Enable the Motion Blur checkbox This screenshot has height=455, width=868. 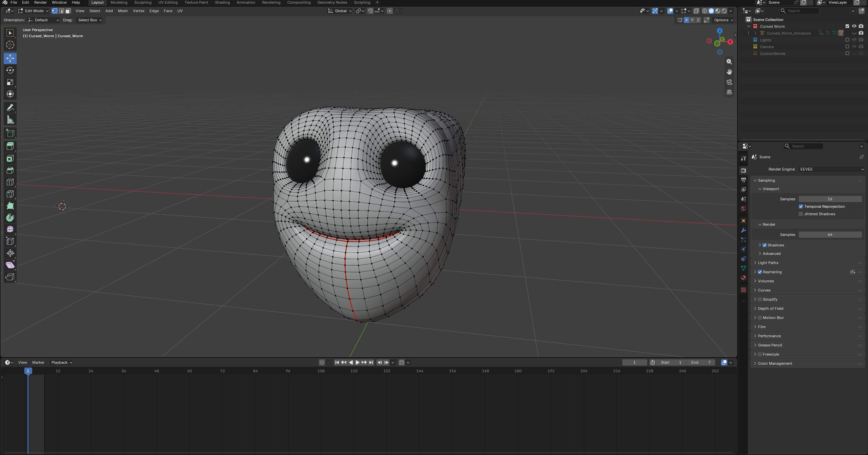(x=760, y=318)
